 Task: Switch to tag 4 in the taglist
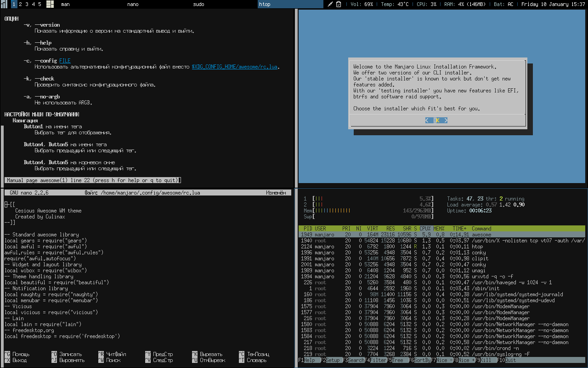[34, 4]
